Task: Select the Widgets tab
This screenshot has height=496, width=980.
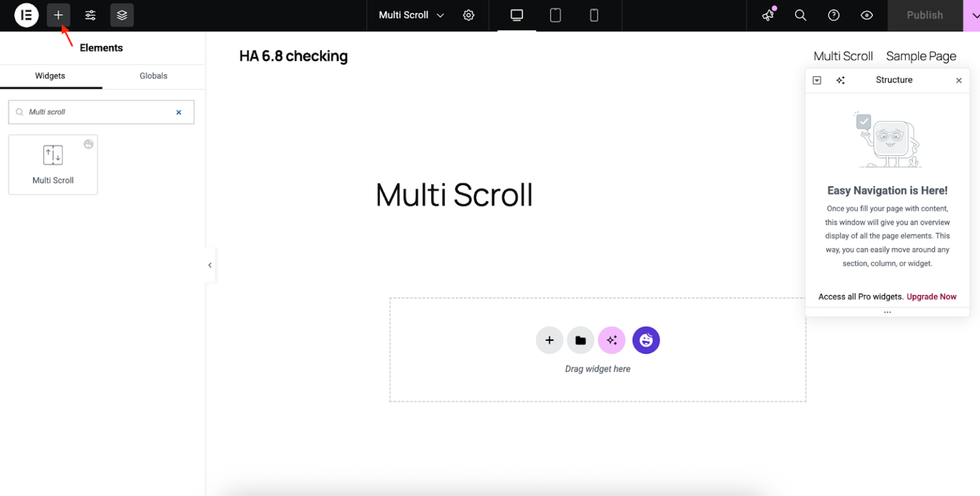Action: 50,76
